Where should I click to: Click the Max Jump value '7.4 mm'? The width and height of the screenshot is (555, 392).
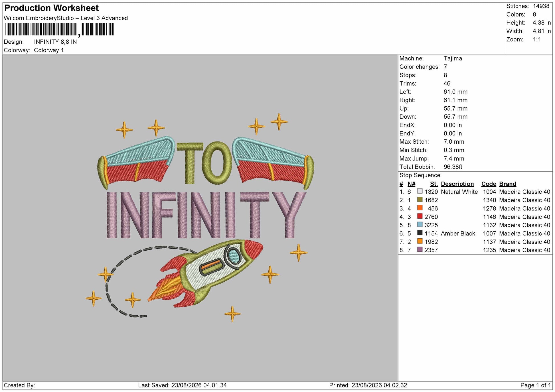[x=454, y=159]
